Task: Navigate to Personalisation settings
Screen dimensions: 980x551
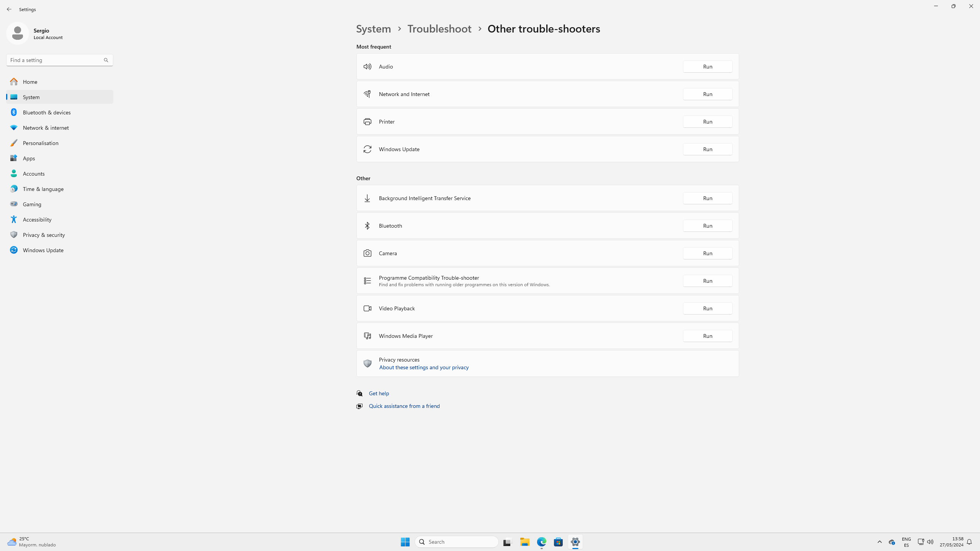Action: [60, 143]
